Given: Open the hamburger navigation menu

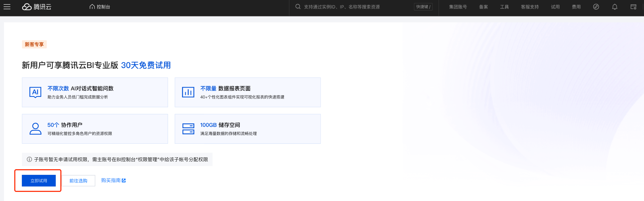Looking at the screenshot, I should (7, 7).
